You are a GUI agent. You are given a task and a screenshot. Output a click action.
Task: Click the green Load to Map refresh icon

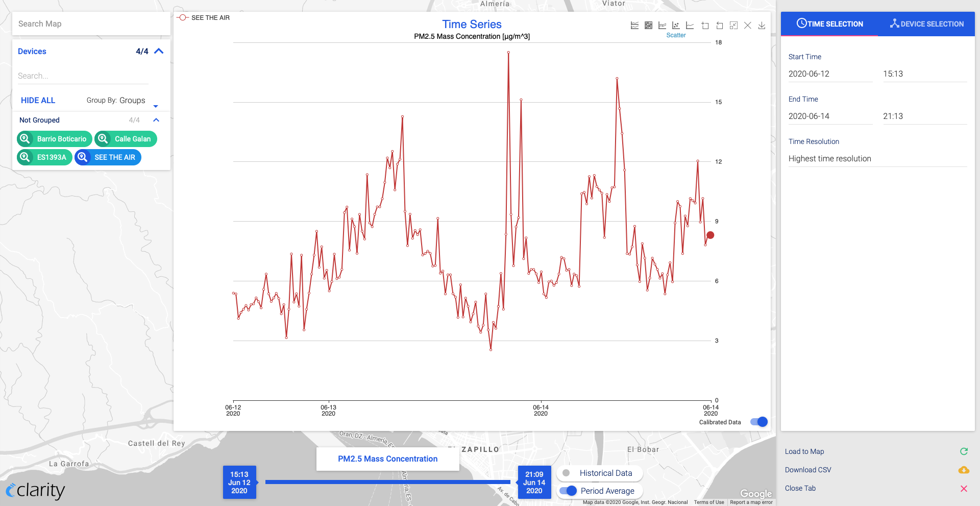point(964,451)
